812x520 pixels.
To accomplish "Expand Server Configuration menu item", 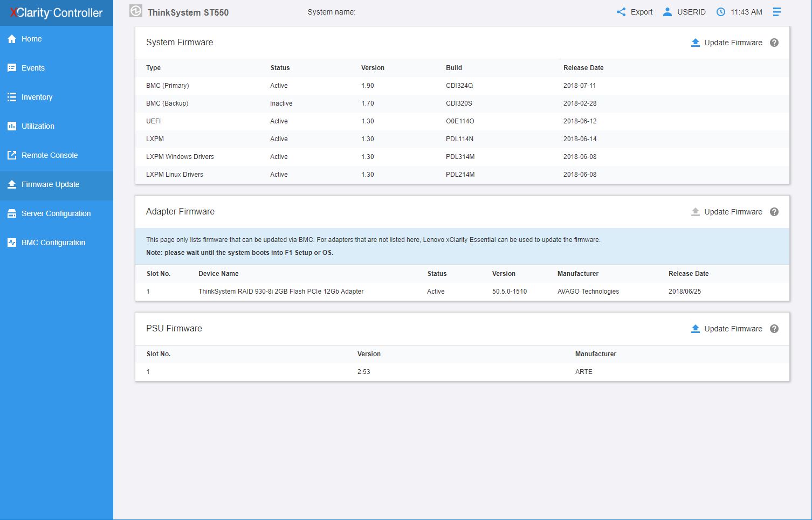I will 56,213.
